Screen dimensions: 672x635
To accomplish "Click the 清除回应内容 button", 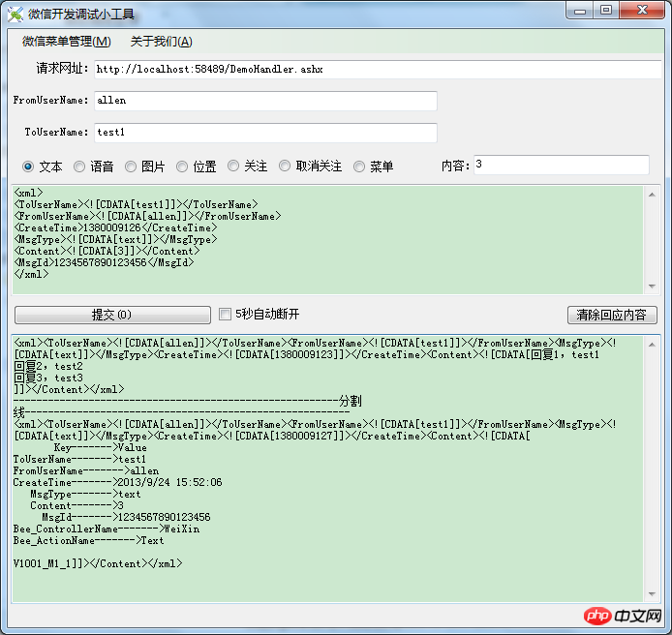I will pyautogui.click(x=612, y=315).
